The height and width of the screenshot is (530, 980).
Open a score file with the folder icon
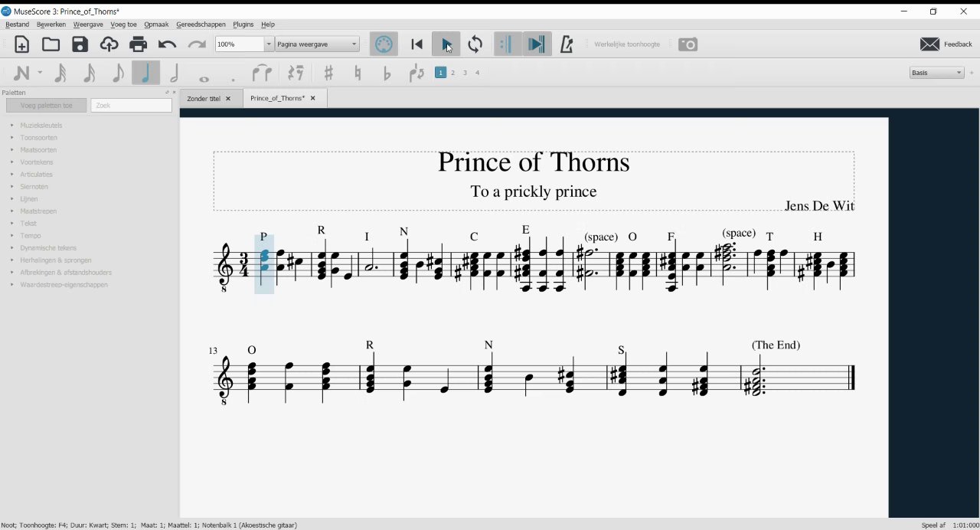pos(51,44)
